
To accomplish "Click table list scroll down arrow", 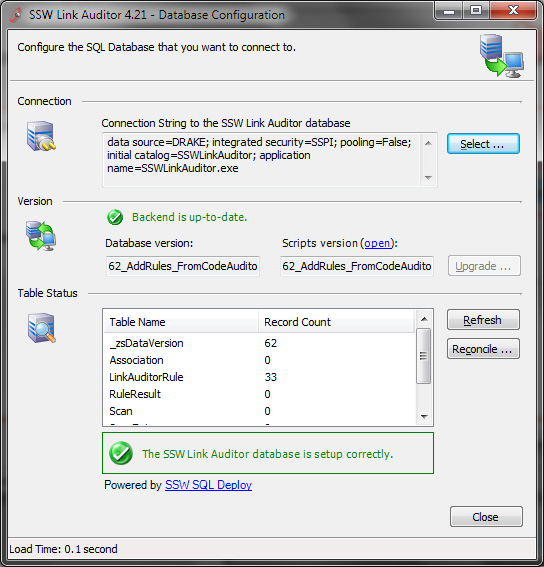I will pos(424,417).
